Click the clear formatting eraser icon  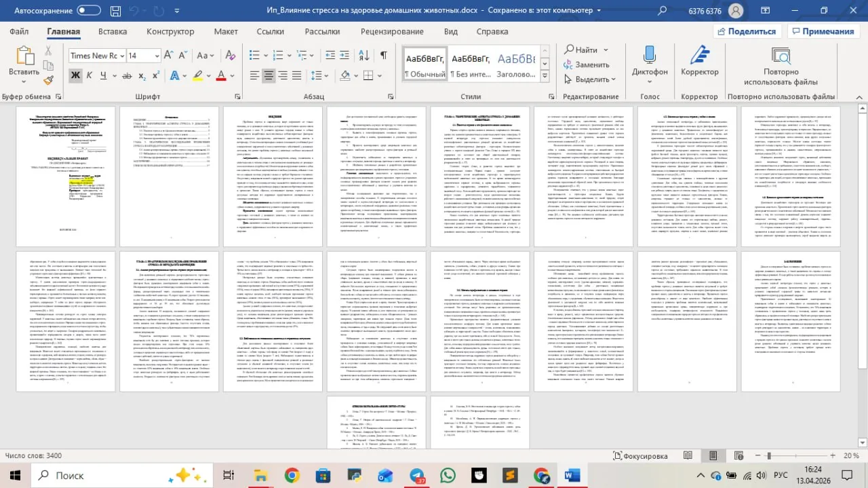231,56
